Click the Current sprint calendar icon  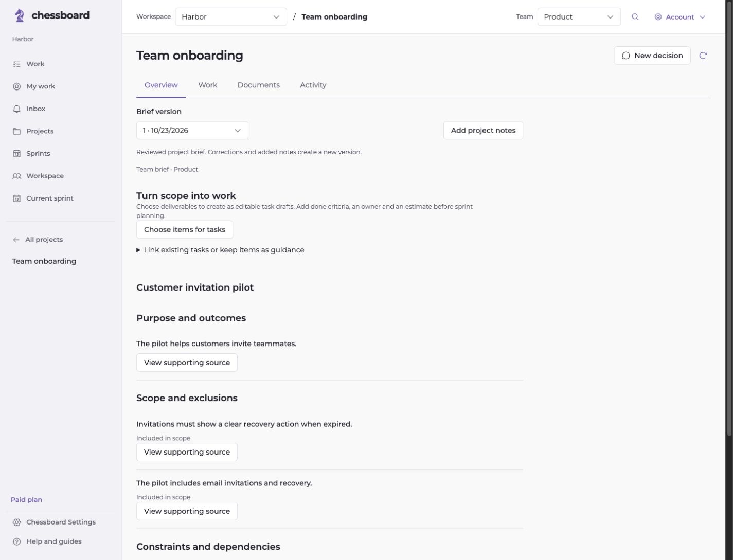coord(16,198)
